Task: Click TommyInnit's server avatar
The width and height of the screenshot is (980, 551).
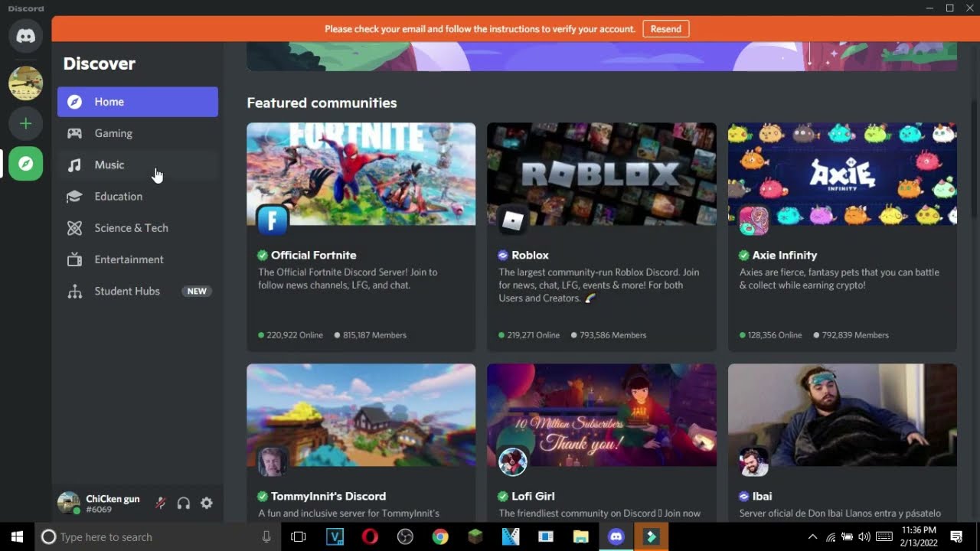Action: (273, 461)
